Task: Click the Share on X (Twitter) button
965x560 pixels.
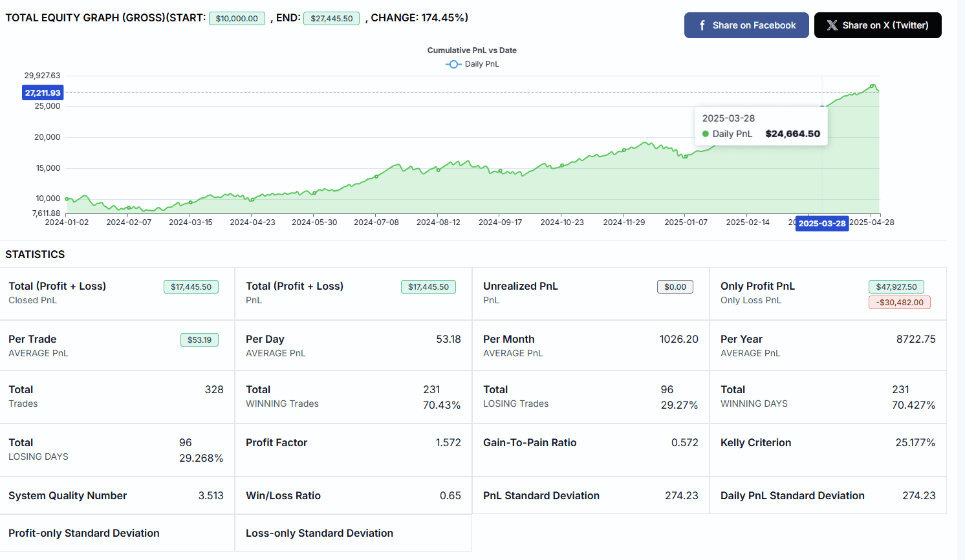Action: coord(878,25)
